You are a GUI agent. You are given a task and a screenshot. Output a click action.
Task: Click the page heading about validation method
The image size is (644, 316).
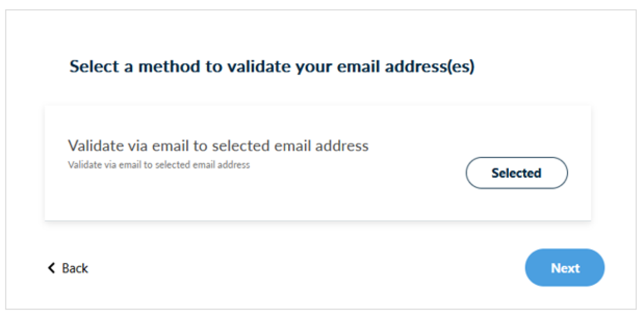272,67
